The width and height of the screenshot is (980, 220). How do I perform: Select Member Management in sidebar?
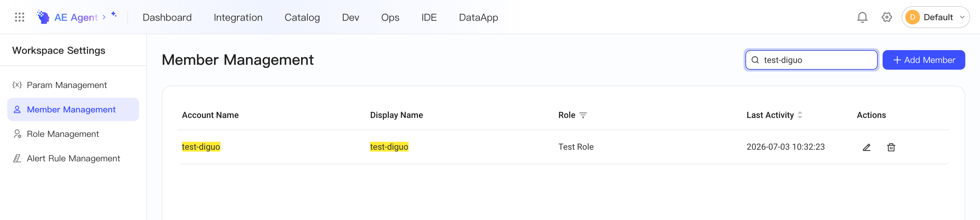coord(73,110)
